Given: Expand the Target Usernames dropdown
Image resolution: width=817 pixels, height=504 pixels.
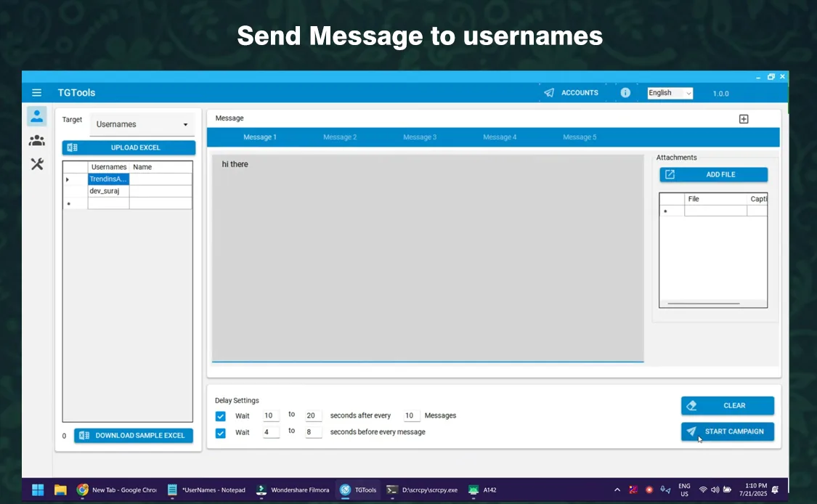Looking at the screenshot, I should pyautogui.click(x=142, y=125).
